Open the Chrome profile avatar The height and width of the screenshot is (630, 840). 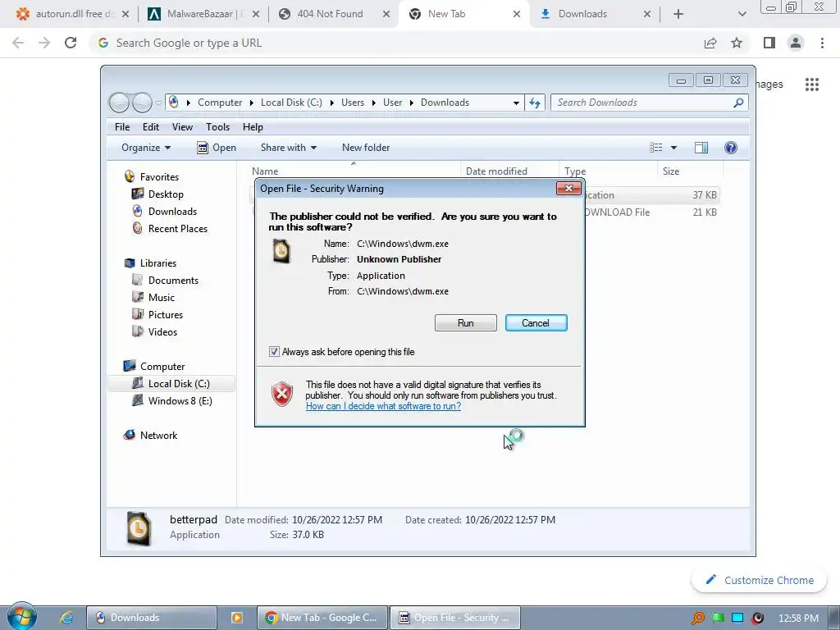[796, 43]
